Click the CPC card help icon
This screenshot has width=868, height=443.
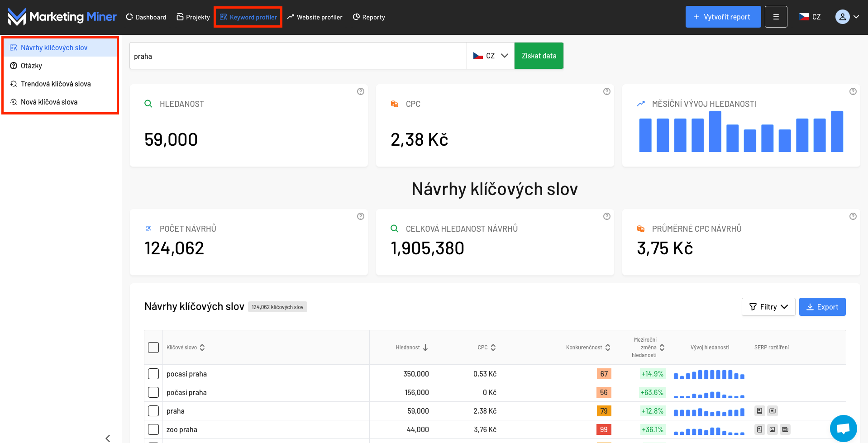(x=607, y=91)
